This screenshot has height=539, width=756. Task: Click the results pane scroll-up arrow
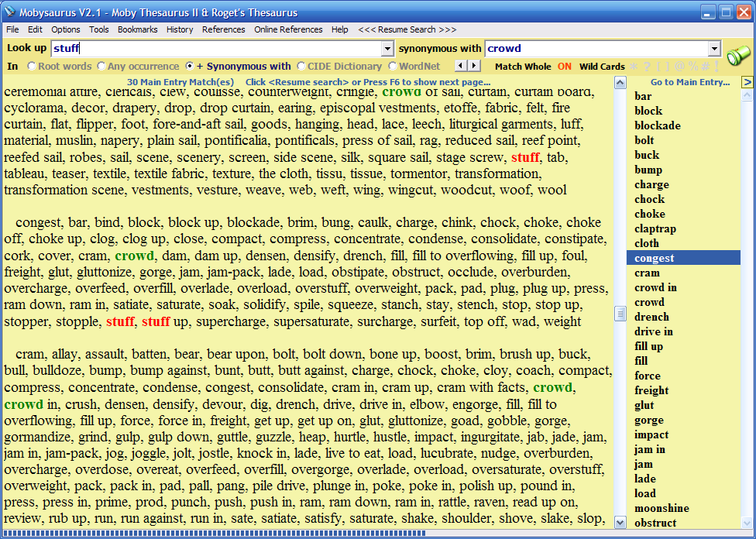620,82
